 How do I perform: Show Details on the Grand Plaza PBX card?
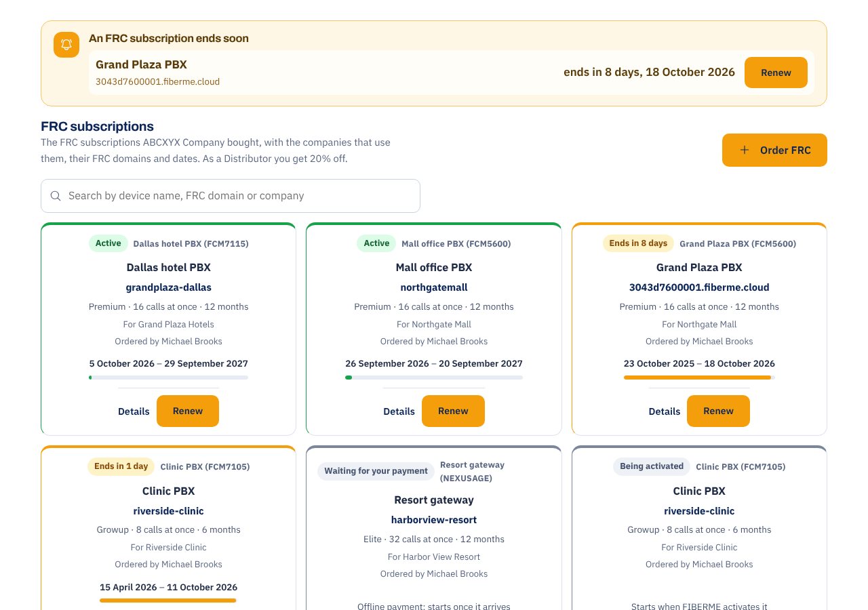[665, 411]
